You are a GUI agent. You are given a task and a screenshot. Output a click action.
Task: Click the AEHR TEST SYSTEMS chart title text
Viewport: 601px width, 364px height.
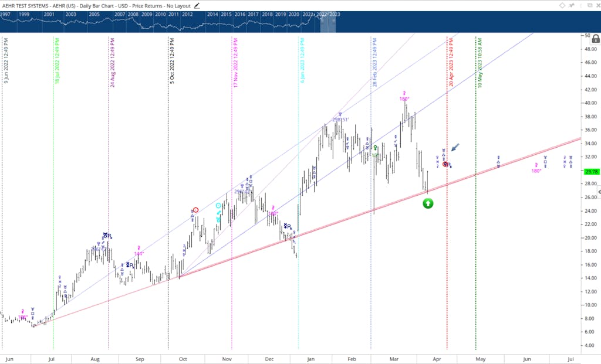(26, 6)
